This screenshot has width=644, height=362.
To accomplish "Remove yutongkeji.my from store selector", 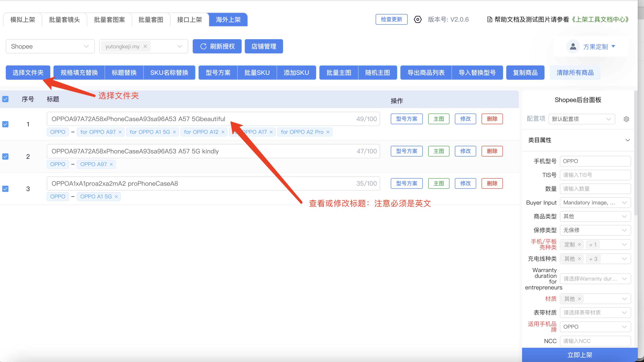I will pos(145,46).
